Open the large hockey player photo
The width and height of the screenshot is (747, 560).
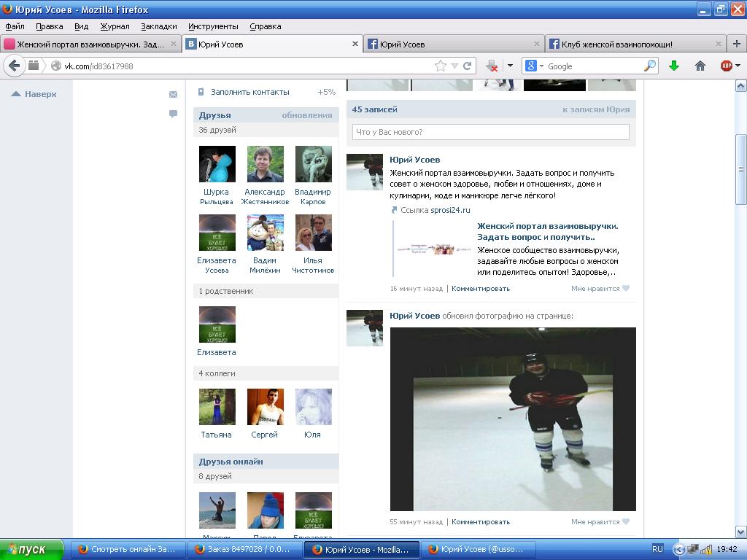coord(513,419)
